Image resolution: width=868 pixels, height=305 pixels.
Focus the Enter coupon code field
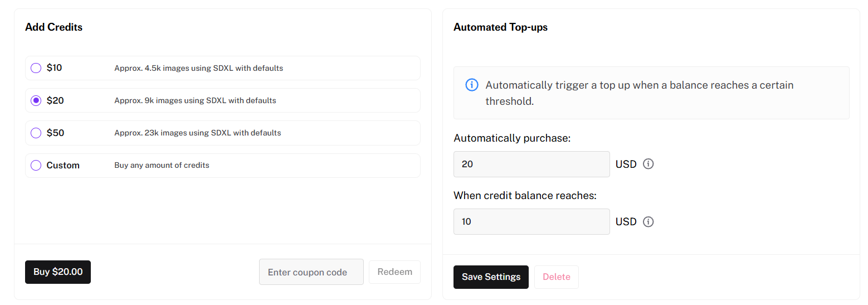pos(311,272)
